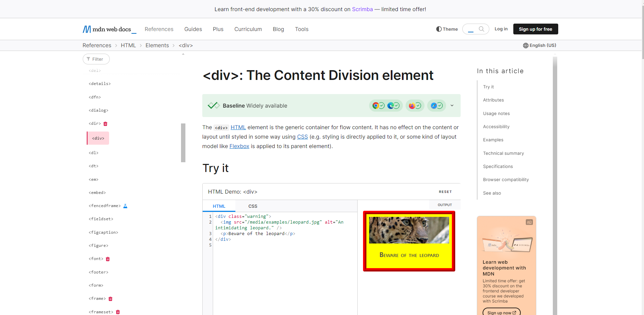Switch to the HTML tab in demo

[x=219, y=206]
